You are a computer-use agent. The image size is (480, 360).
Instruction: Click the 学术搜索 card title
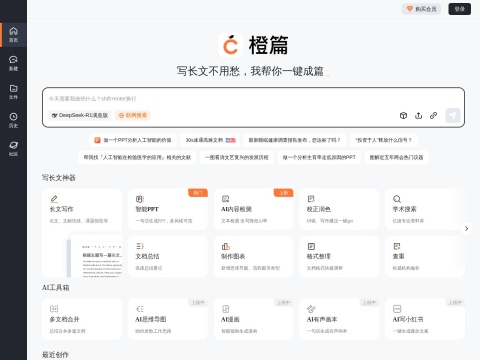[x=404, y=209]
